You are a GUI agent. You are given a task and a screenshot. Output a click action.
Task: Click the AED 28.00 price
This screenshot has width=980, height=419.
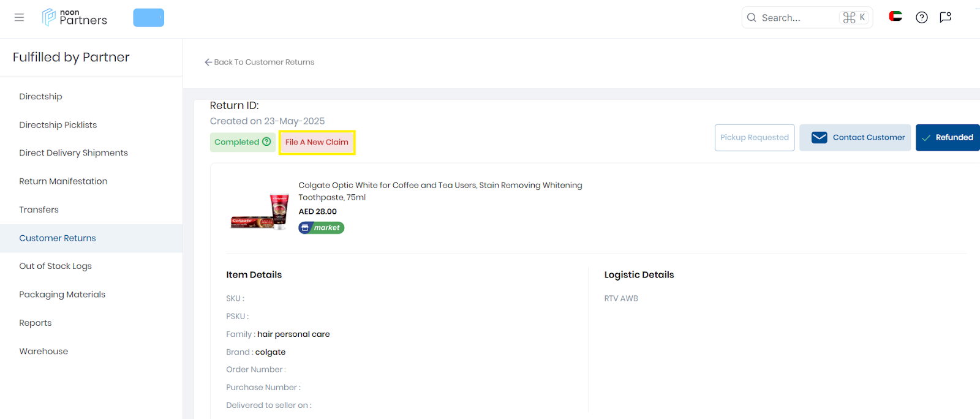(x=317, y=211)
